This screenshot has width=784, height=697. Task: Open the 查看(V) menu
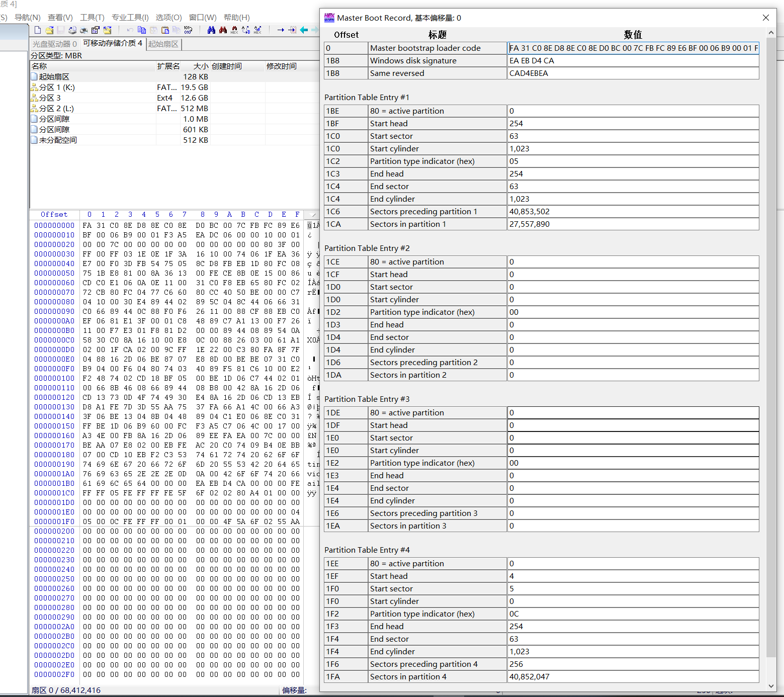pyautogui.click(x=60, y=18)
